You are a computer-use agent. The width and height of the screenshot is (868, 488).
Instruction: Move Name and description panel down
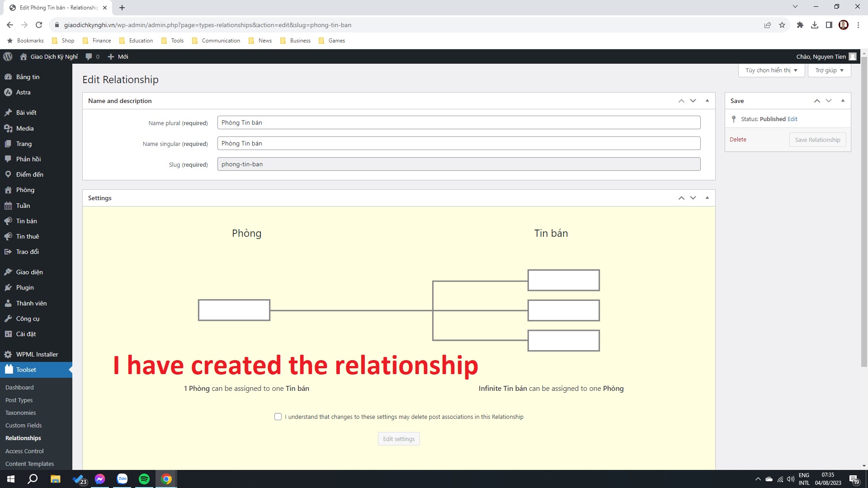click(x=693, y=101)
